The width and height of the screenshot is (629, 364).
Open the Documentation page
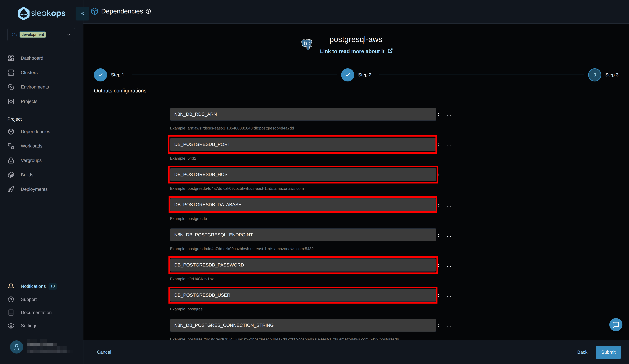36,312
